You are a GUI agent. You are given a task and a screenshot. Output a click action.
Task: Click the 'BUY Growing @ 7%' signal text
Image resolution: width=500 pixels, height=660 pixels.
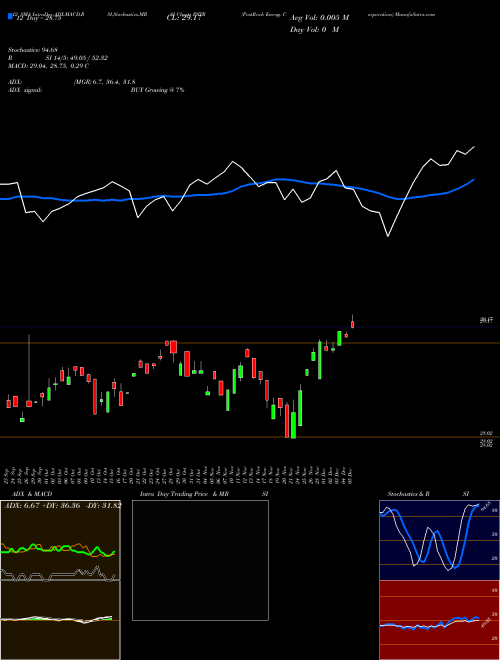click(157, 90)
